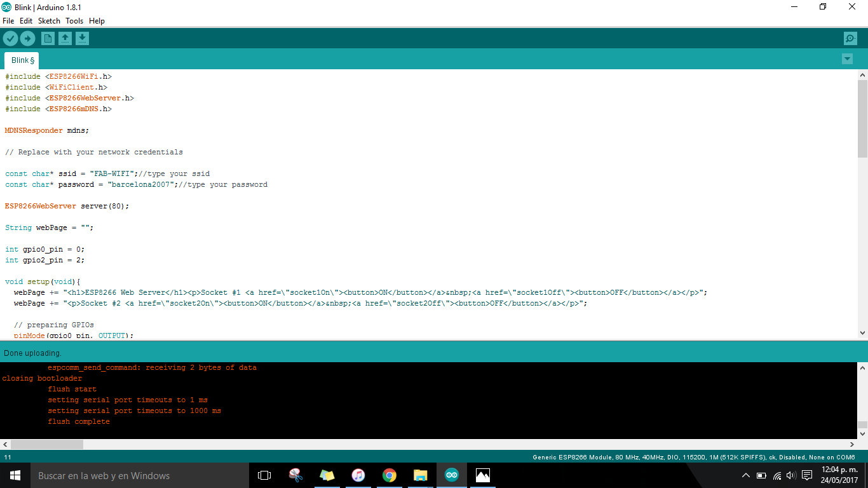Click the ESP8266WiFi.h include line
Viewport: 868px width, 488px height.
click(x=58, y=76)
